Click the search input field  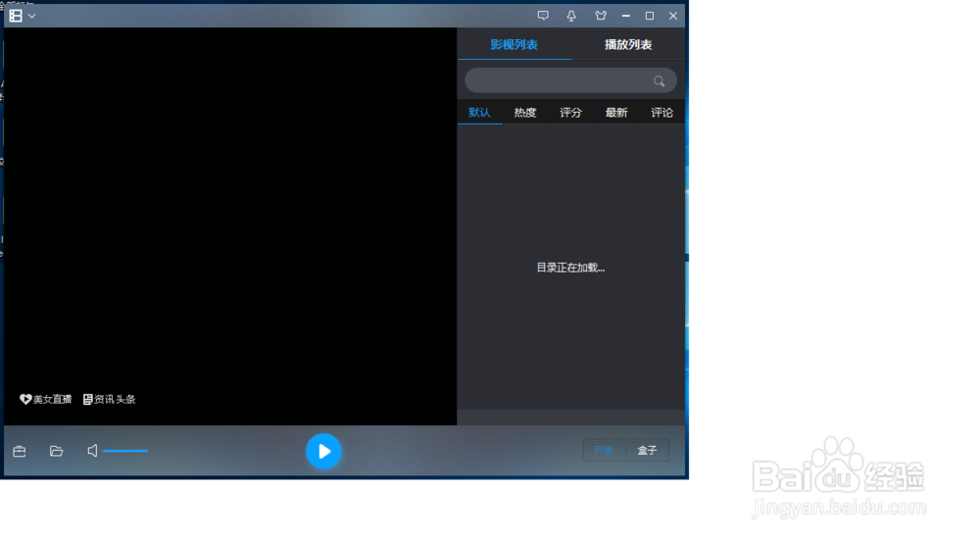click(570, 80)
